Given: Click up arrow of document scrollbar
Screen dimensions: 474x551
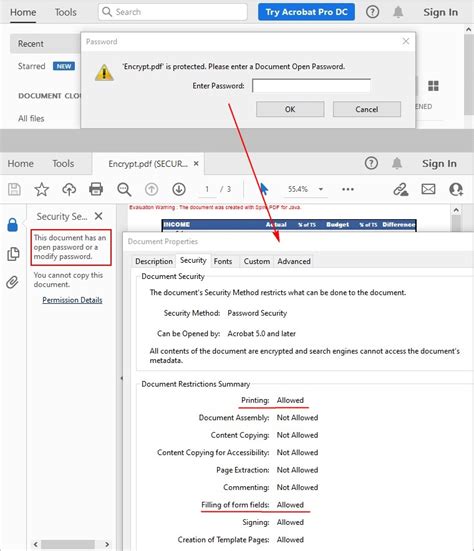Looking at the screenshot, I should tap(456, 210).
